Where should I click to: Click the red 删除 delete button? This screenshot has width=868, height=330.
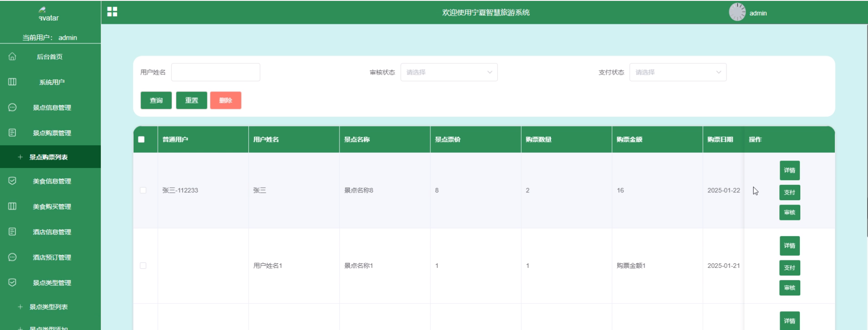click(226, 100)
